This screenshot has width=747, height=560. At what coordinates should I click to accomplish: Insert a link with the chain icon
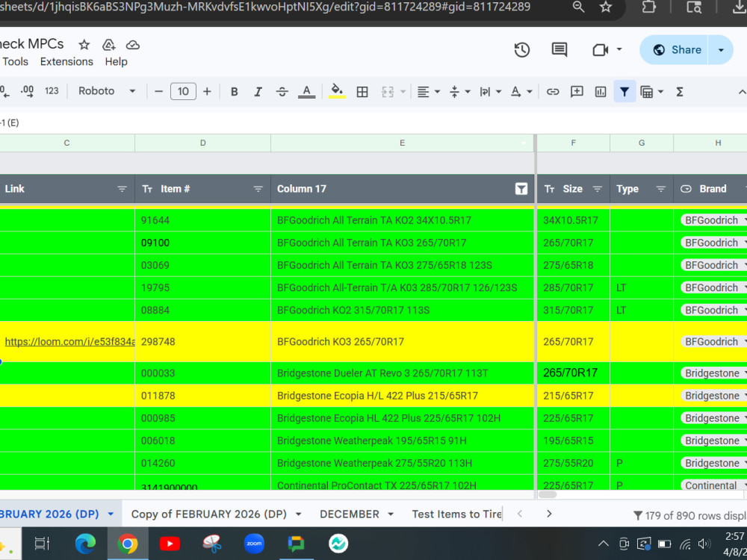pos(553,91)
